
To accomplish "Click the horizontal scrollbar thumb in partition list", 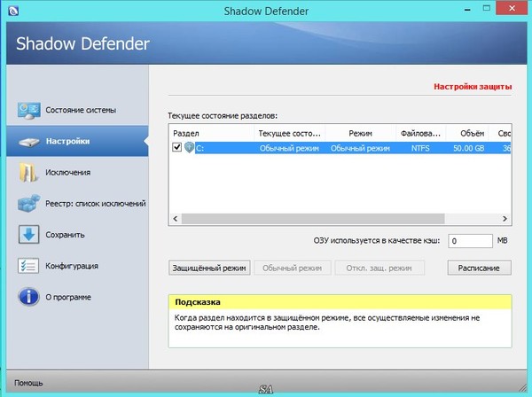I will tap(313, 219).
